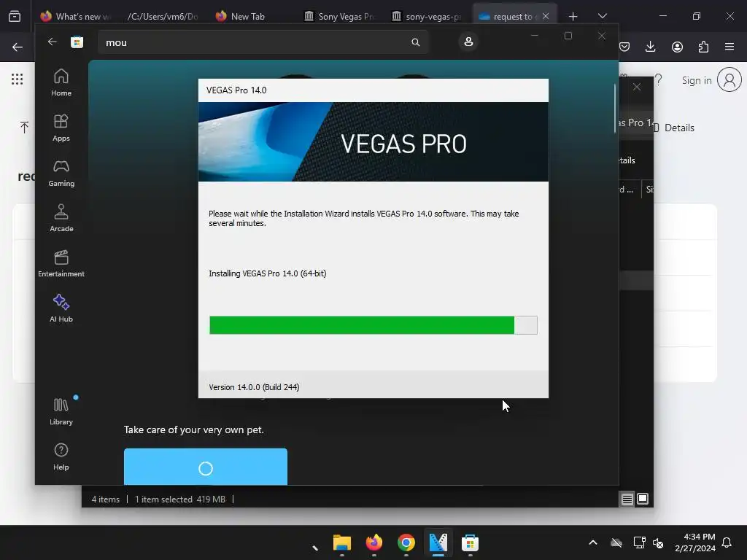This screenshot has width=747, height=560.
Task: Click '4 items' in Explorer status bar
Action: [105, 499]
